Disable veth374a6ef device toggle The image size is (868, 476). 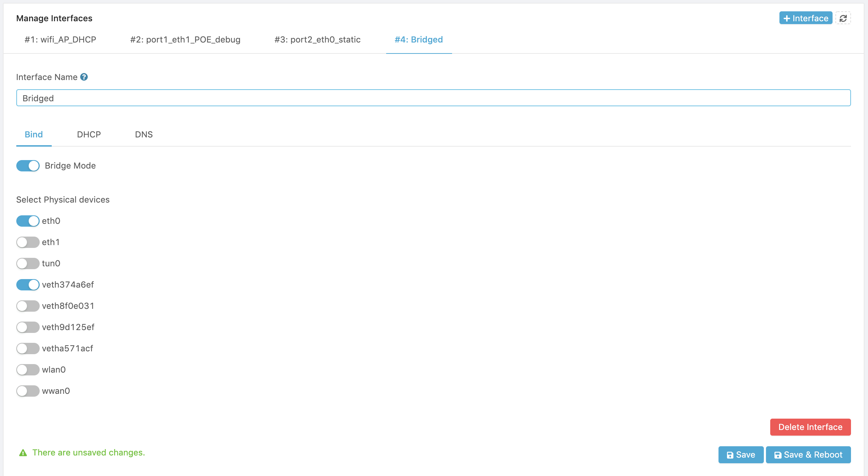(x=28, y=284)
